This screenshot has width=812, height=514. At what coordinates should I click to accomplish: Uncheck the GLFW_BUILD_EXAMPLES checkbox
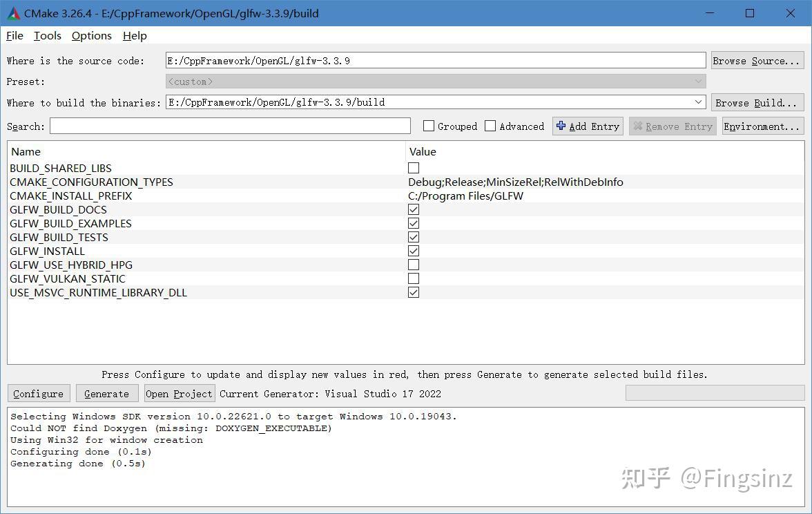click(x=413, y=223)
